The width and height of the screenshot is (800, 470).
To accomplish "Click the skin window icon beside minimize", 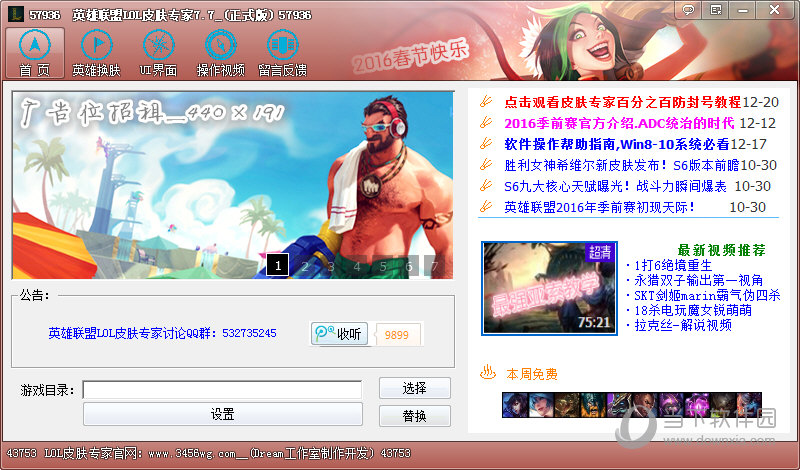I will pos(715,10).
